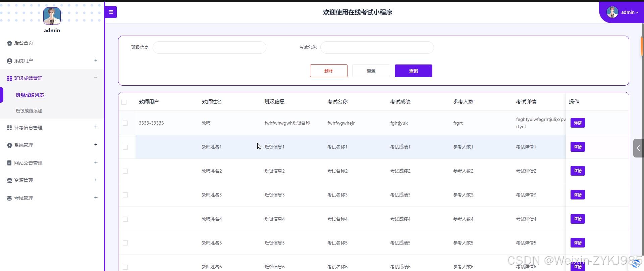Click the 班级成绩管理 grid icon
The height and width of the screenshot is (271, 644).
pos(9,78)
